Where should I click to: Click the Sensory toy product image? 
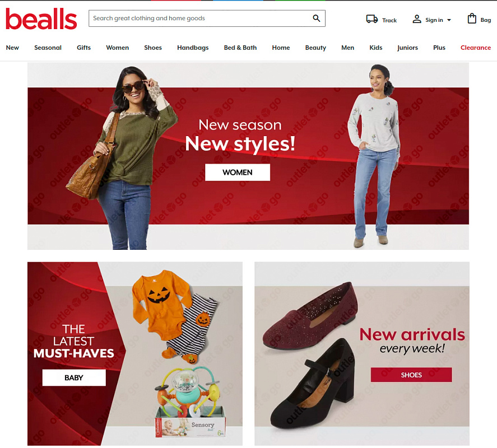(190, 403)
